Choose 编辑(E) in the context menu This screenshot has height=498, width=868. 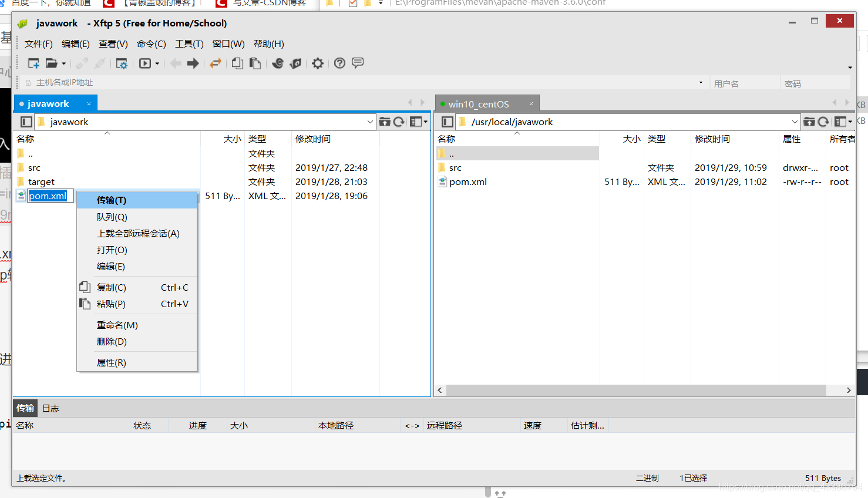137,266
